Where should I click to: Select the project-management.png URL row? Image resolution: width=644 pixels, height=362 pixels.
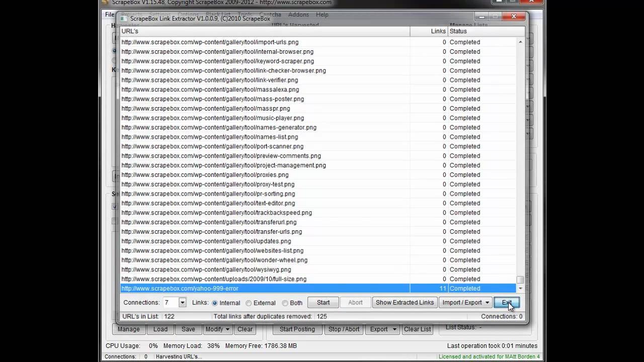(318, 165)
